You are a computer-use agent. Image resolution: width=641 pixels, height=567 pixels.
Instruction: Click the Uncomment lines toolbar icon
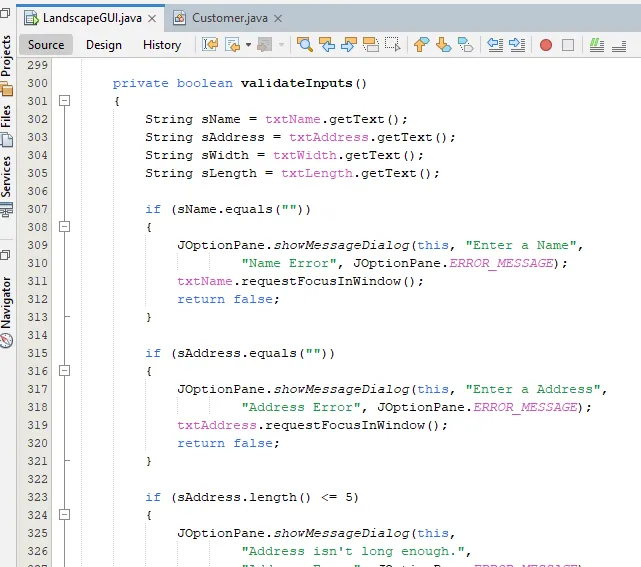coord(619,45)
